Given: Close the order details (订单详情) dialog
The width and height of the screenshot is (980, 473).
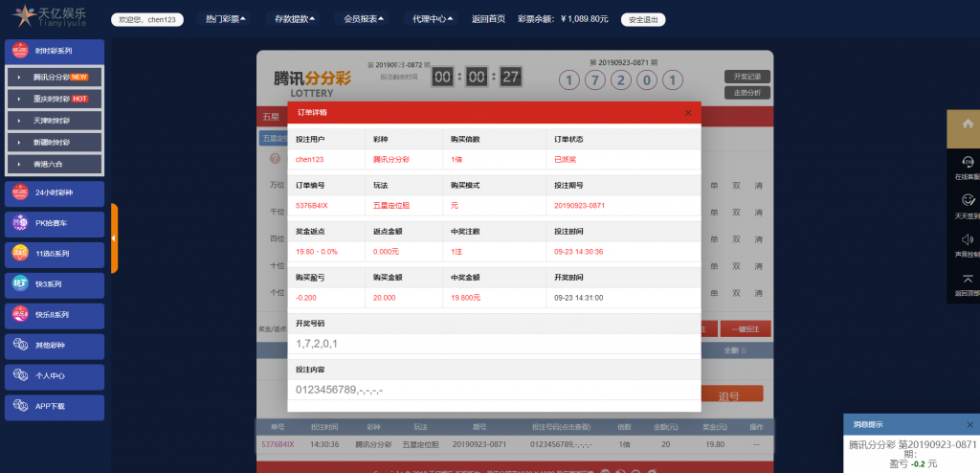Looking at the screenshot, I should tap(688, 113).
